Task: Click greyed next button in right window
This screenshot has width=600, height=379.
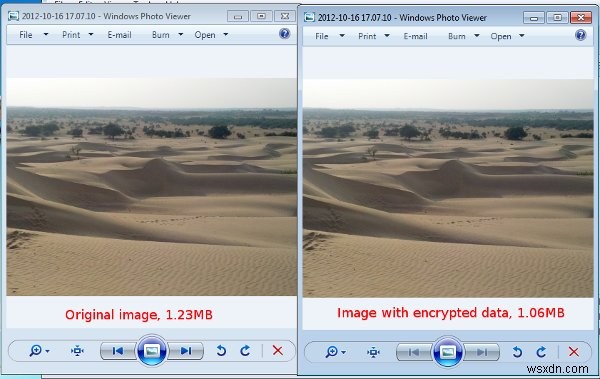Action: 482,352
